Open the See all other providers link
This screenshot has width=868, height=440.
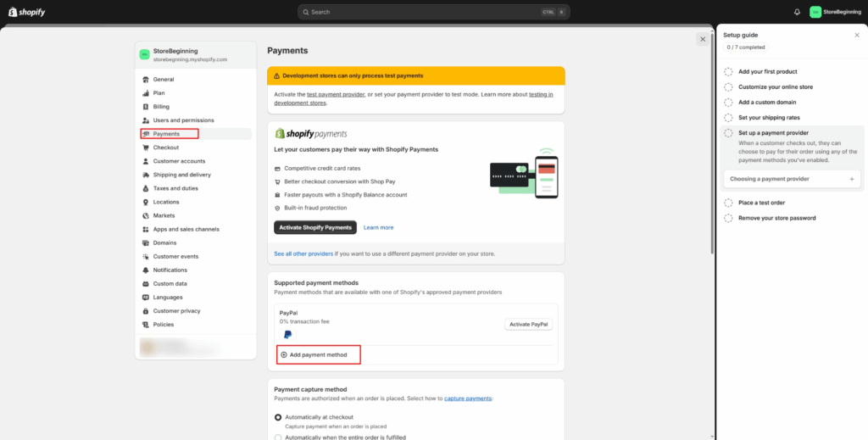click(x=303, y=253)
